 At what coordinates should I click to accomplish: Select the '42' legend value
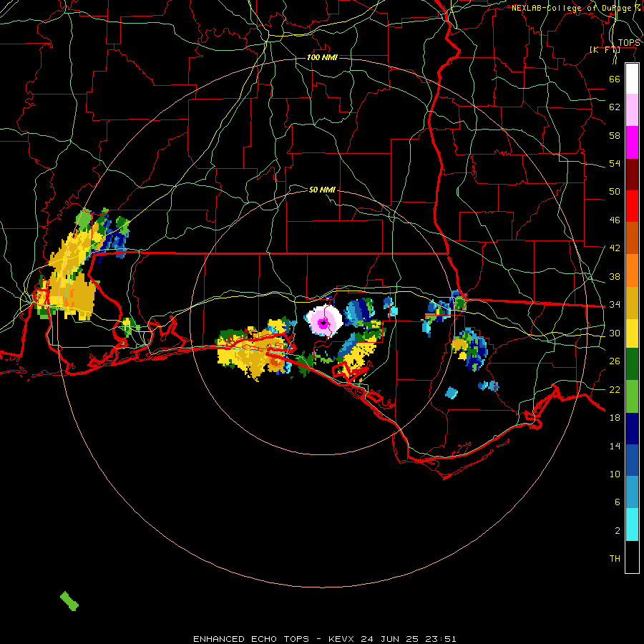[x=615, y=248]
